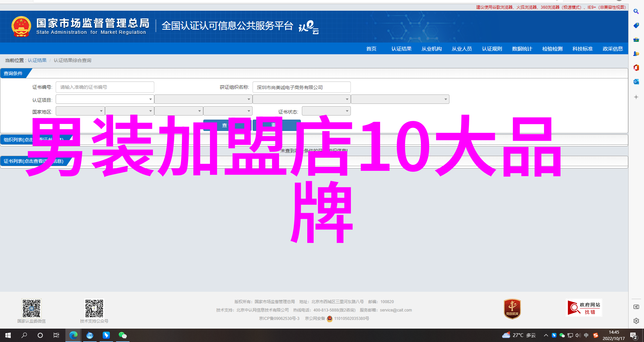Open Cortana circle on the taskbar
Viewport: 644px width, 342px height.
click(40, 335)
